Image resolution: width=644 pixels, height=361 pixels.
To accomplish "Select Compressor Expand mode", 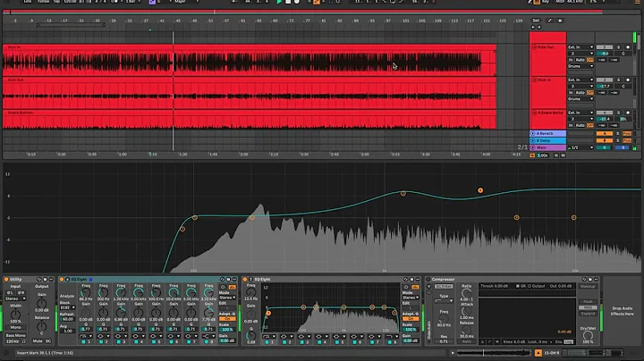I will (x=588, y=313).
